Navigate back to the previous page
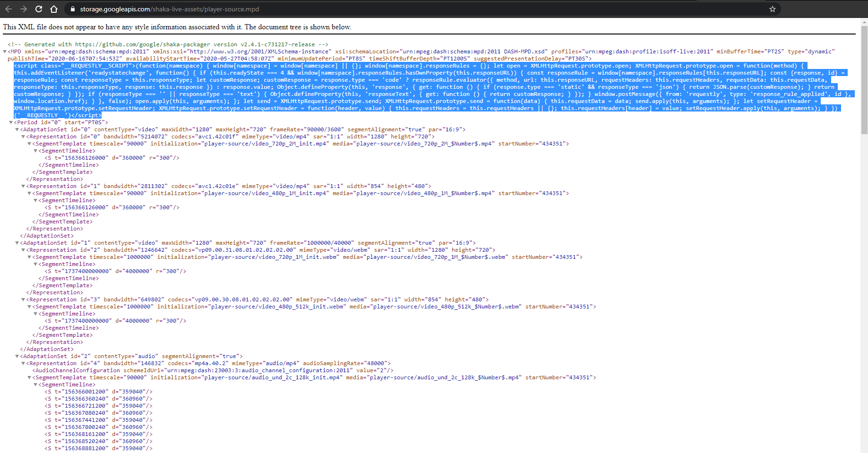Screen dimensions: 868x453 coord(9,9)
